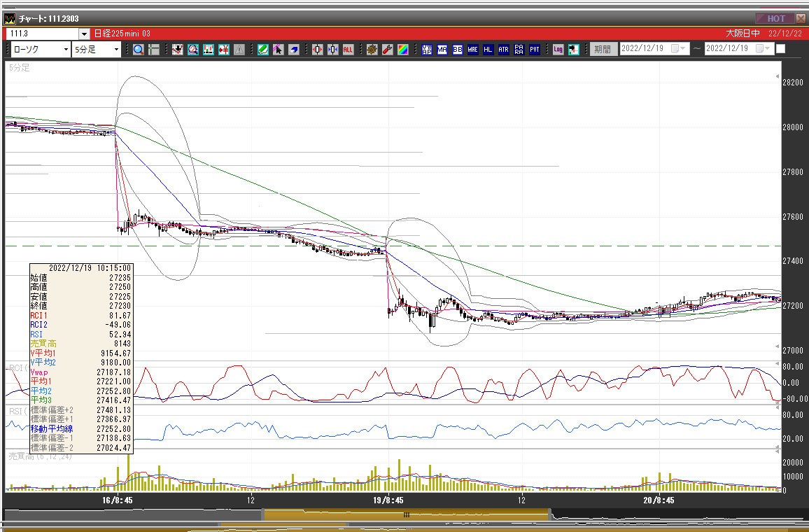Click the 111.3 symbol code input field
809x532 pixels.
point(43,34)
